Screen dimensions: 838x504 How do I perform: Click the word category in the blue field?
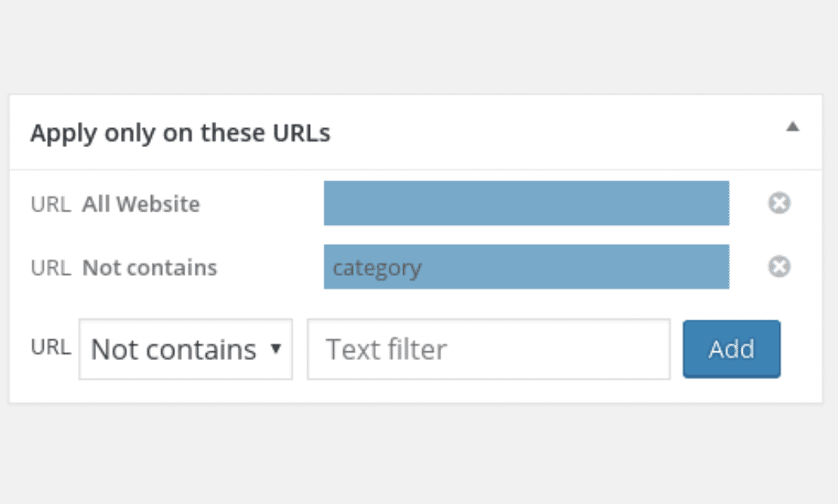(378, 269)
